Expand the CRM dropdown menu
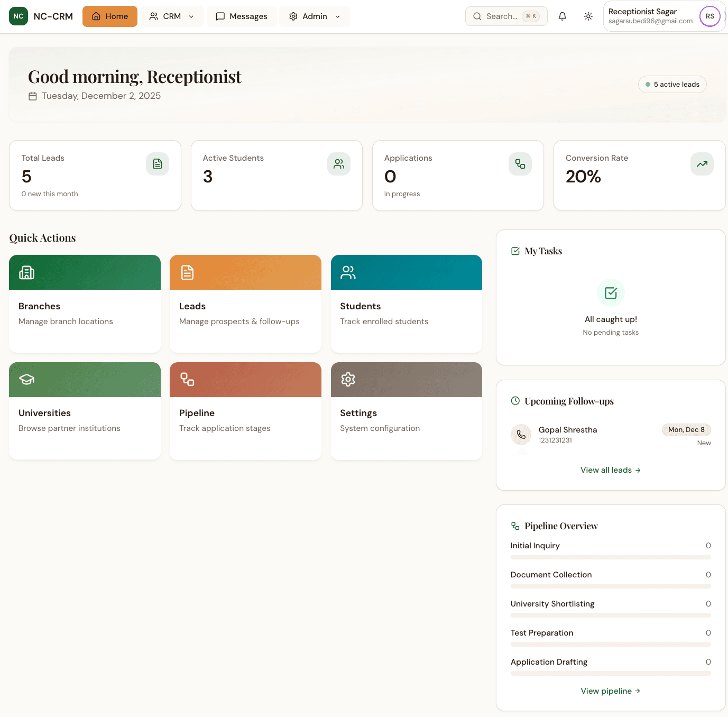This screenshot has width=728, height=717. [171, 16]
